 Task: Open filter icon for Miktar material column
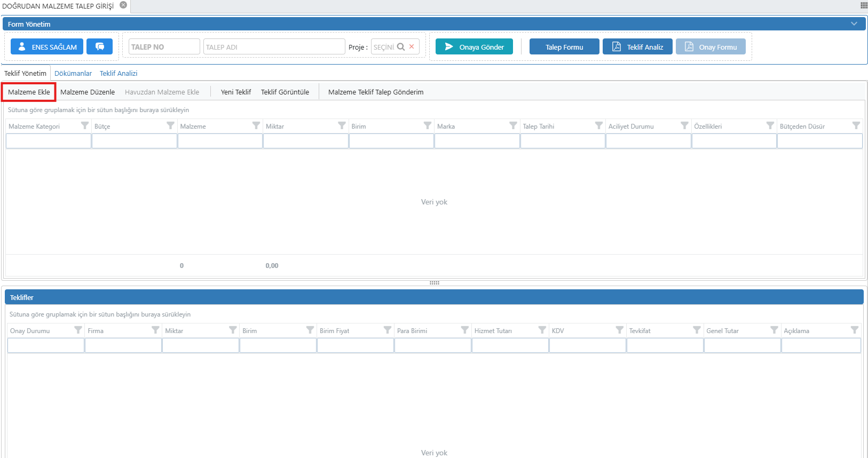click(342, 126)
